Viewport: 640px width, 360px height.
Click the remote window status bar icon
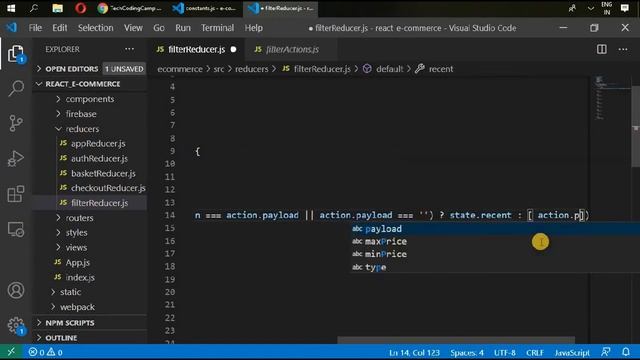(x=11, y=352)
